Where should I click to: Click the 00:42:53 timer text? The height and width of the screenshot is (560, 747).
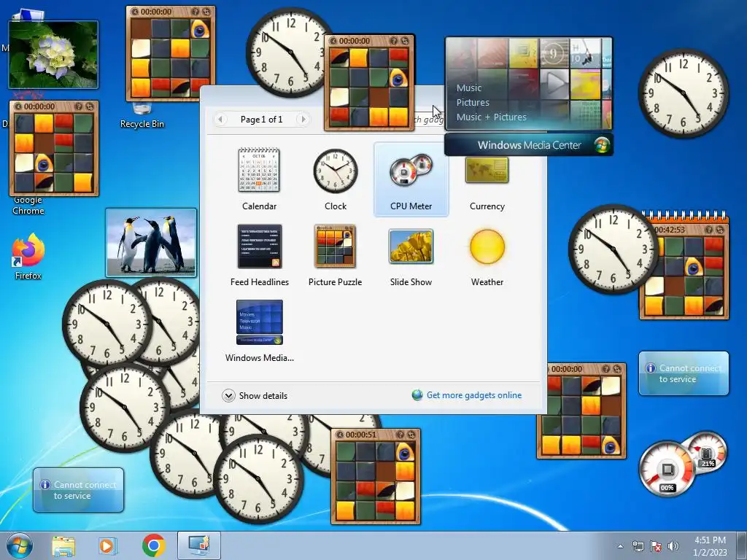point(670,230)
